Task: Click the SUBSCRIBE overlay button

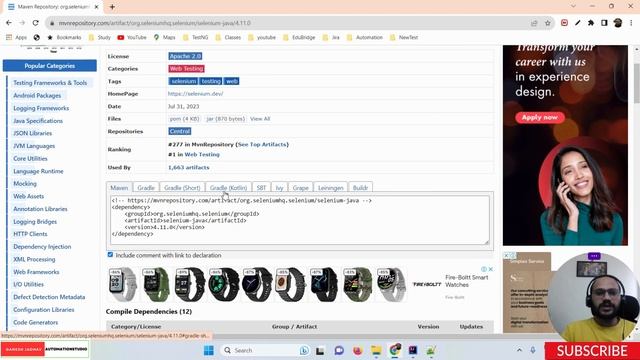Action: (x=592, y=351)
